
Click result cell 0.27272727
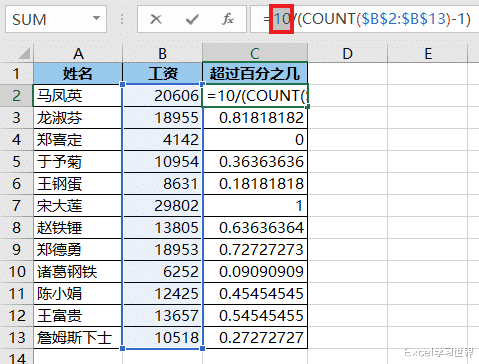[255, 338]
